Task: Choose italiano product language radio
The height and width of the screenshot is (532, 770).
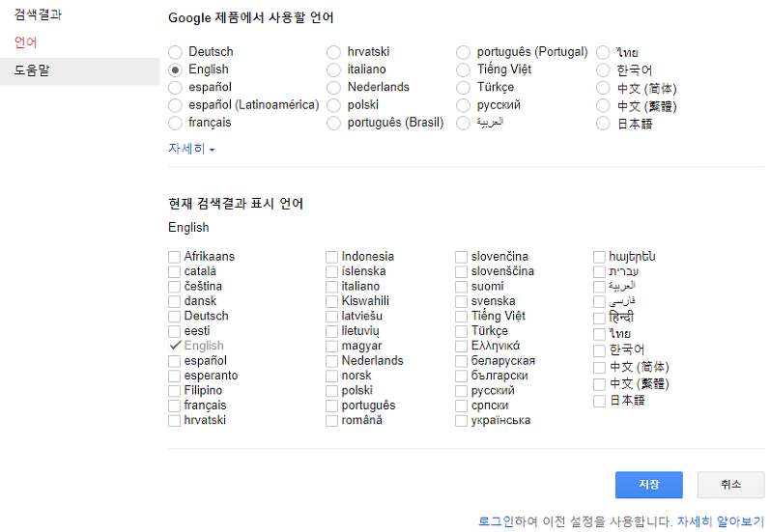Action: [x=333, y=70]
